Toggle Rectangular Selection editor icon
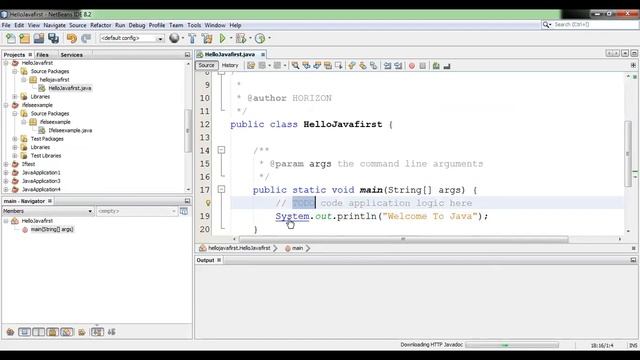 click(338, 66)
